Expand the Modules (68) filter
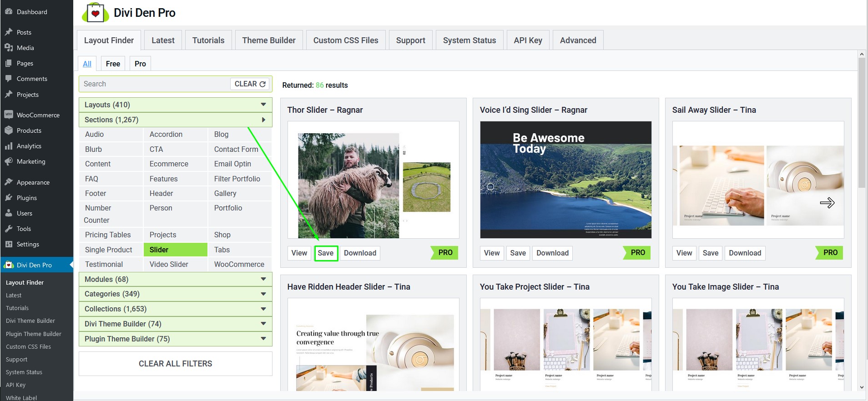 pyautogui.click(x=175, y=279)
